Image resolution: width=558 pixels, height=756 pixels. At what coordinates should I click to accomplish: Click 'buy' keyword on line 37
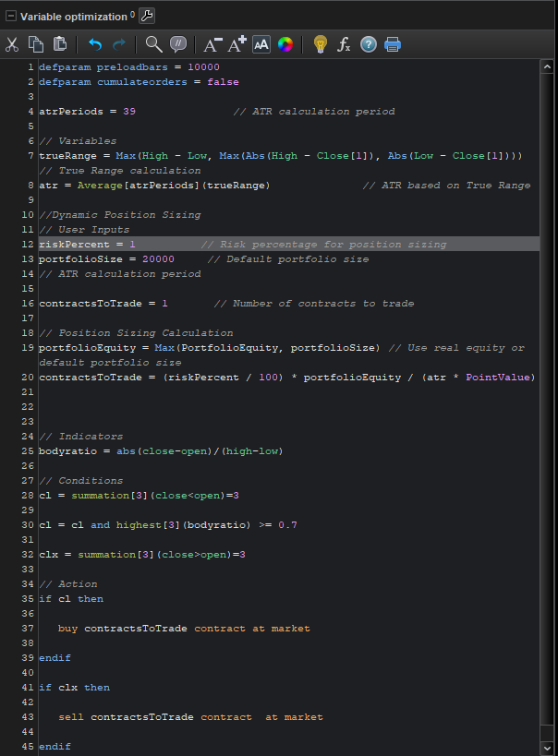point(67,629)
